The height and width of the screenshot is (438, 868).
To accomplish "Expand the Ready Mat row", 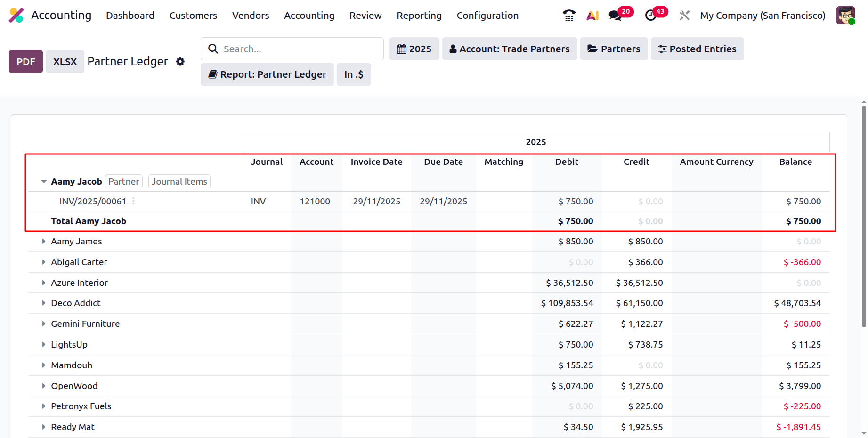I will [44, 427].
